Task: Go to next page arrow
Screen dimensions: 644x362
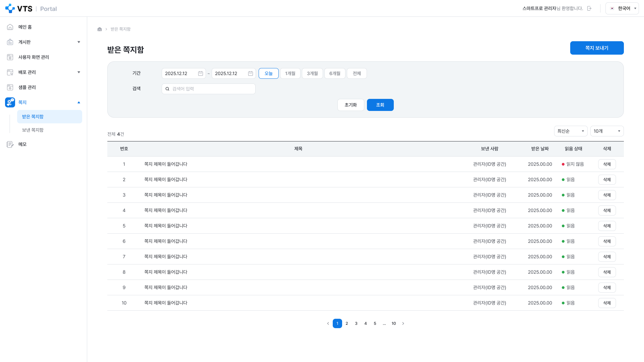Action: click(403, 323)
